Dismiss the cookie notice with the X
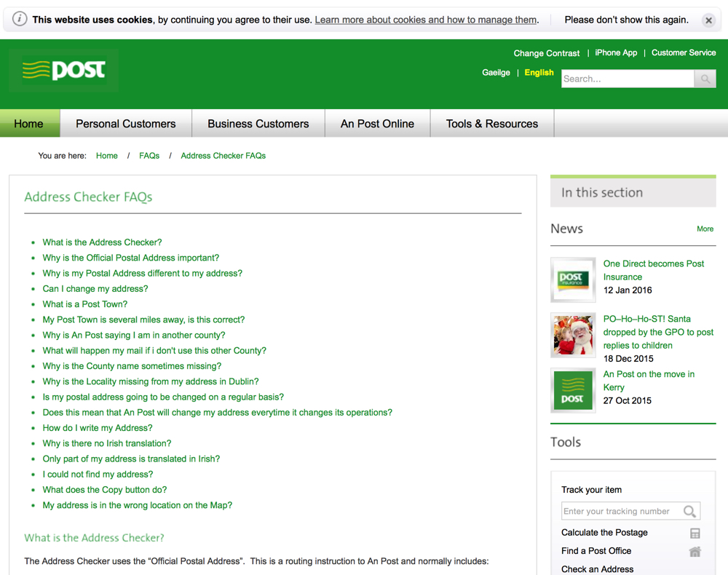This screenshot has height=575, width=728. (x=708, y=20)
